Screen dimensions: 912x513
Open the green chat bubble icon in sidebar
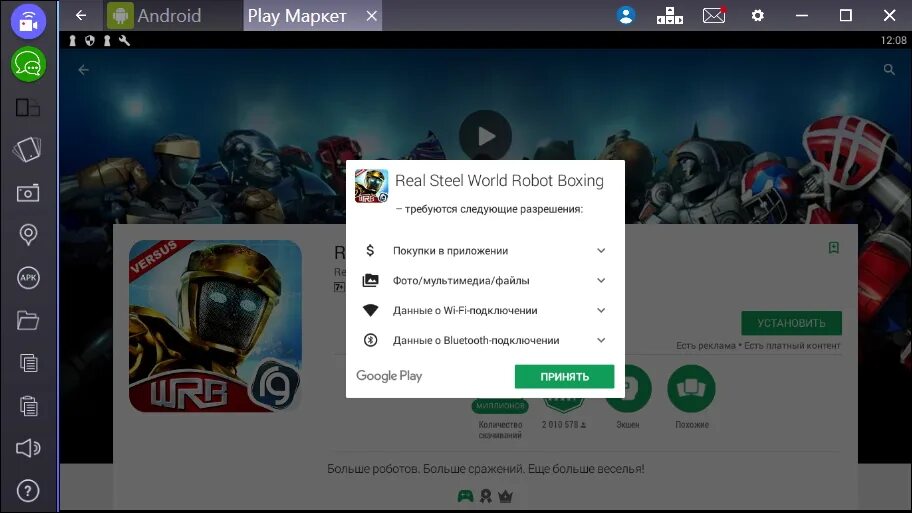28,64
